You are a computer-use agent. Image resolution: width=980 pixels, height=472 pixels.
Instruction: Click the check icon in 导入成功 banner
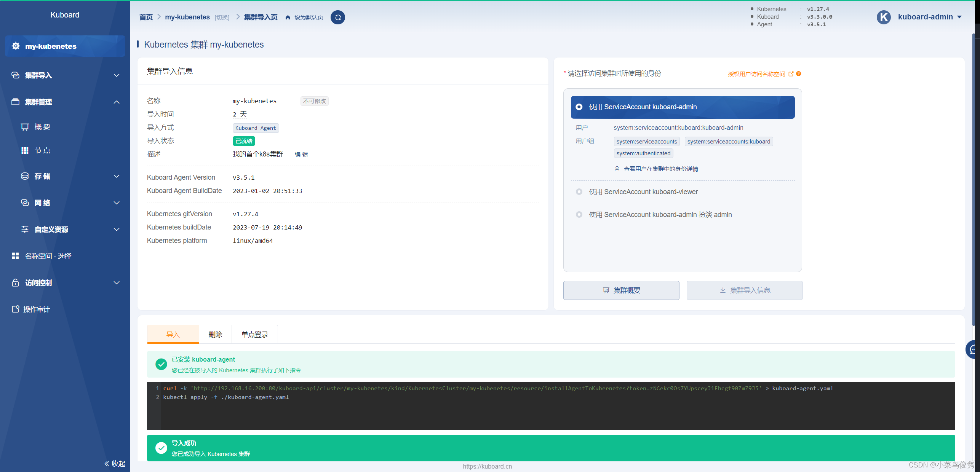tap(161, 448)
